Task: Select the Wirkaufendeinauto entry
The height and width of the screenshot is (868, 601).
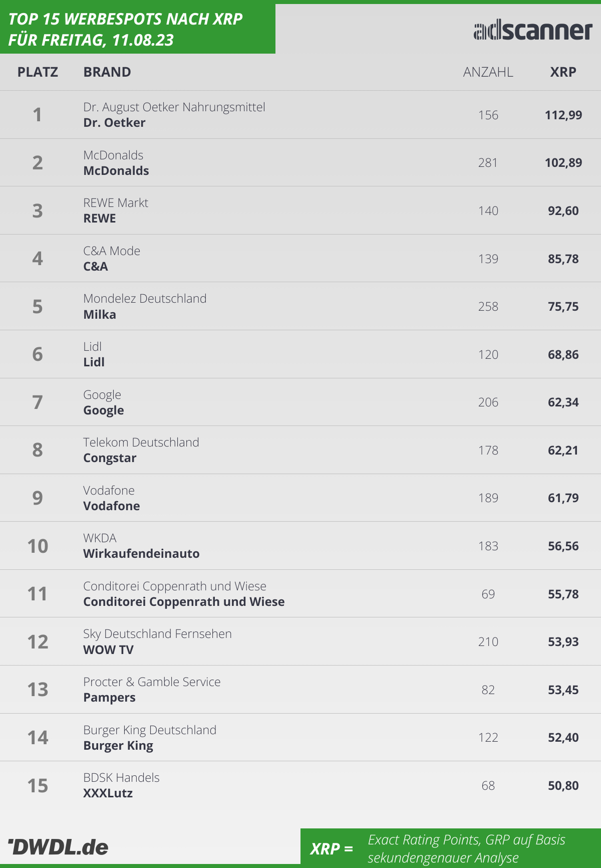Action: pyautogui.click(x=141, y=554)
